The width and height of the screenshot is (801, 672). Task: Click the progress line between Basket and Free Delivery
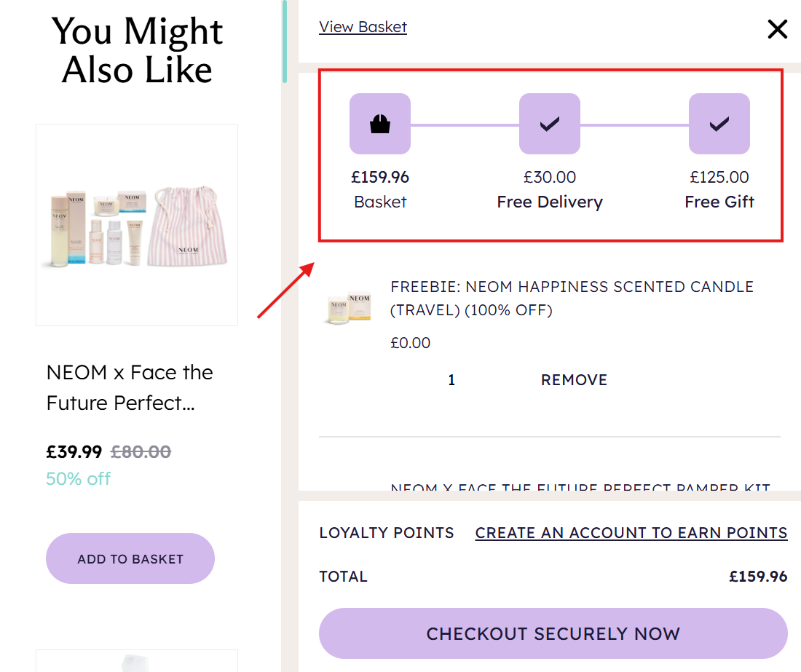(x=464, y=124)
